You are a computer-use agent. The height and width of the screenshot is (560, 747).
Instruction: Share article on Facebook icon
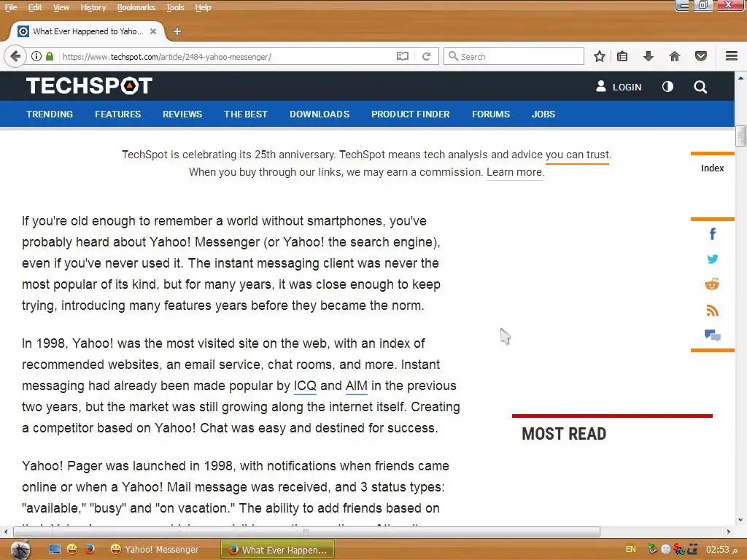tap(712, 234)
